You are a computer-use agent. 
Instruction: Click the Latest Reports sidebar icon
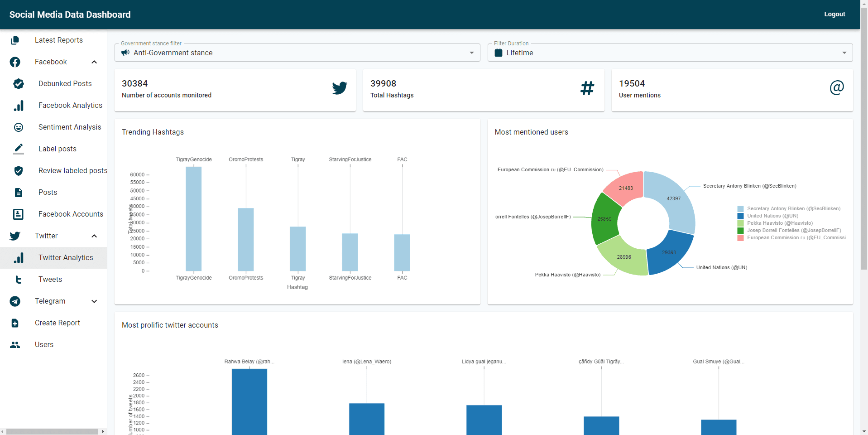15,40
